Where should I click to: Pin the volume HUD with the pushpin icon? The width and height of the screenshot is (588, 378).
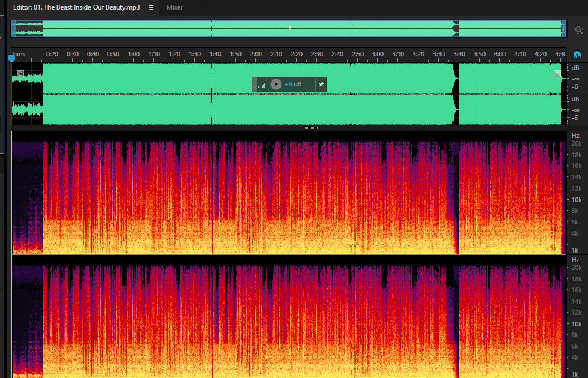(x=321, y=85)
